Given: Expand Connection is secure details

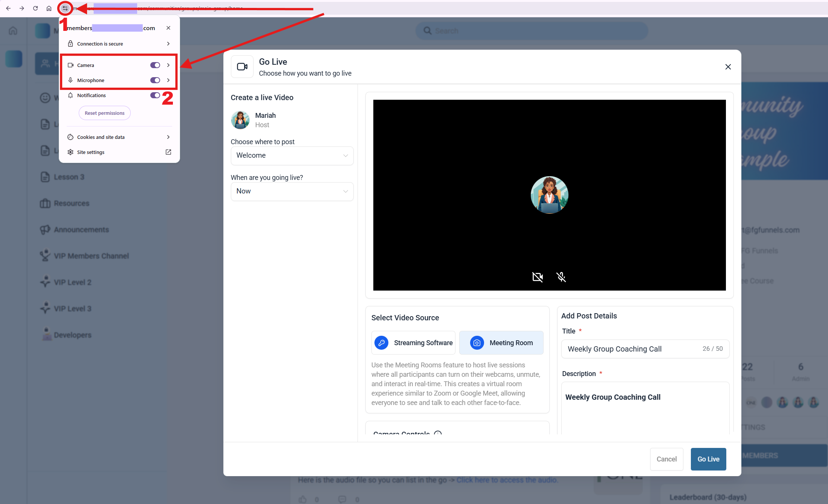Looking at the screenshot, I should point(119,44).
